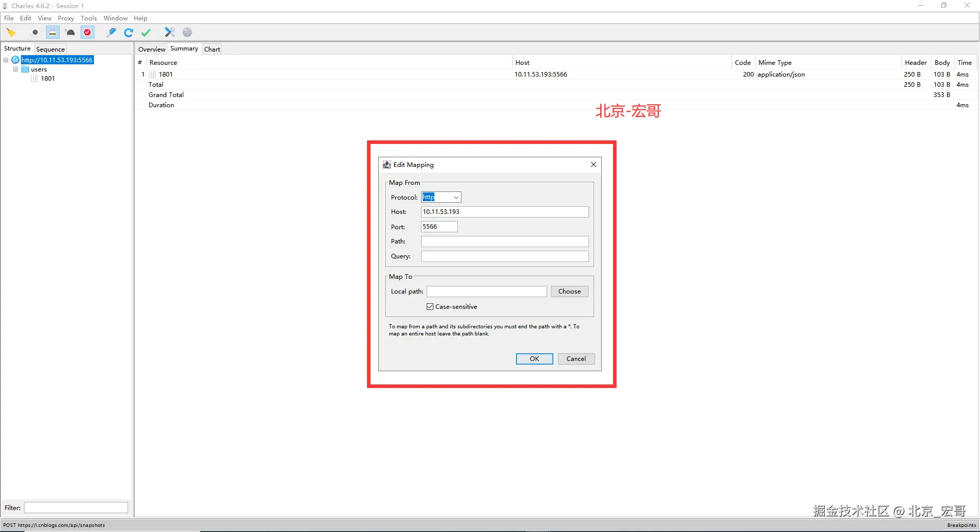Click the globe icon of host node

coord(15,60)
